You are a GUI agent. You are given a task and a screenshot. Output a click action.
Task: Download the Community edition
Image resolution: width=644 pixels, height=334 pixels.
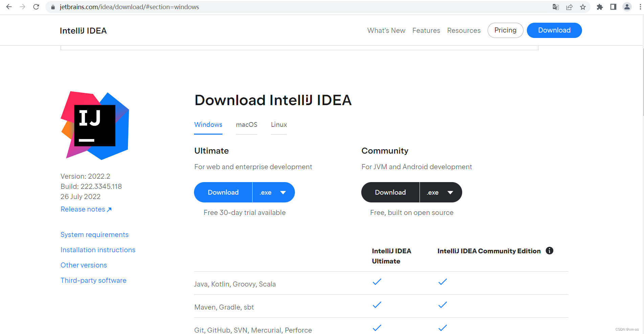[390, 192]
